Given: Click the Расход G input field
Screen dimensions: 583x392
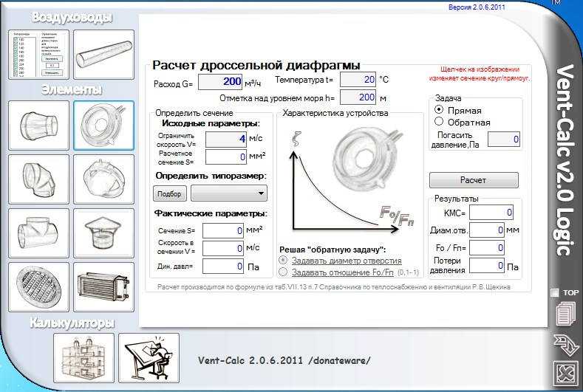Looking at the screenshot, I should pyautogui.click(x=220, y=82).
